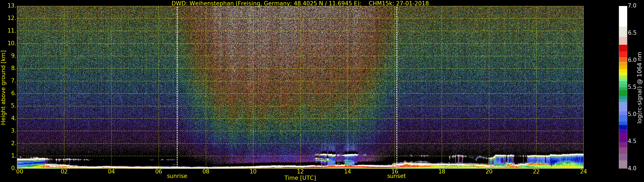The height and width of the screenshot is (182, 644).
Task: Click the height axis tick '12.'
Action: pyautogui.click(x=12, y=18)
